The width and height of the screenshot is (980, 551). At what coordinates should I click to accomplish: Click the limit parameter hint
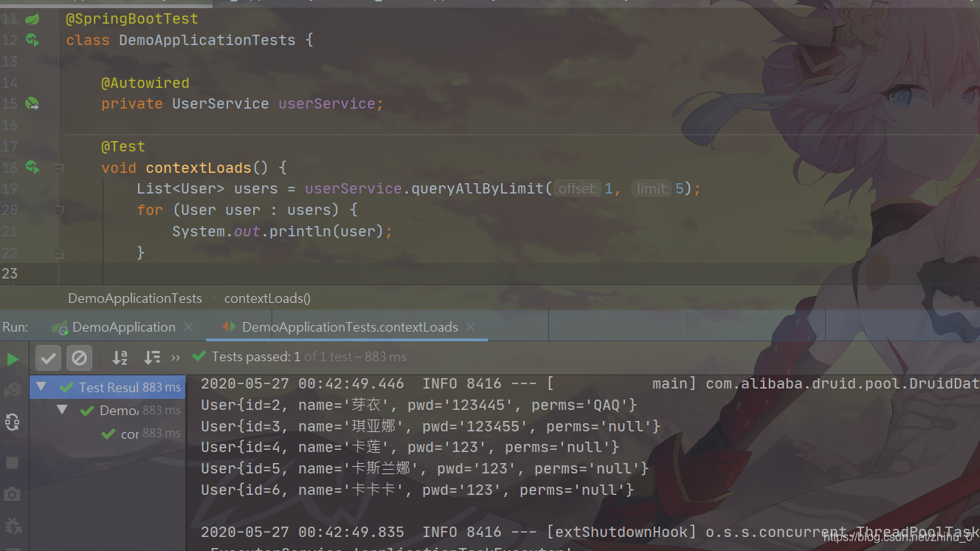click(x=652, y=189)
